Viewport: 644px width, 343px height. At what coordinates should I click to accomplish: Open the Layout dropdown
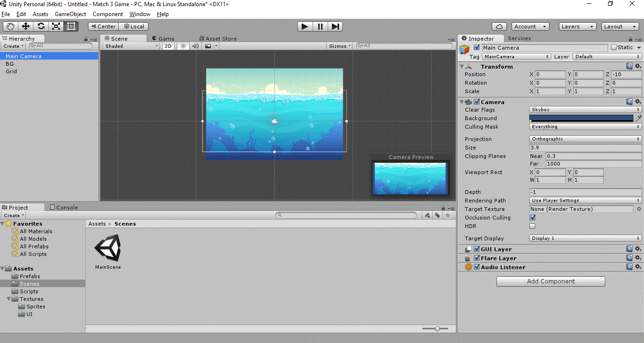[x=620, y=26]
